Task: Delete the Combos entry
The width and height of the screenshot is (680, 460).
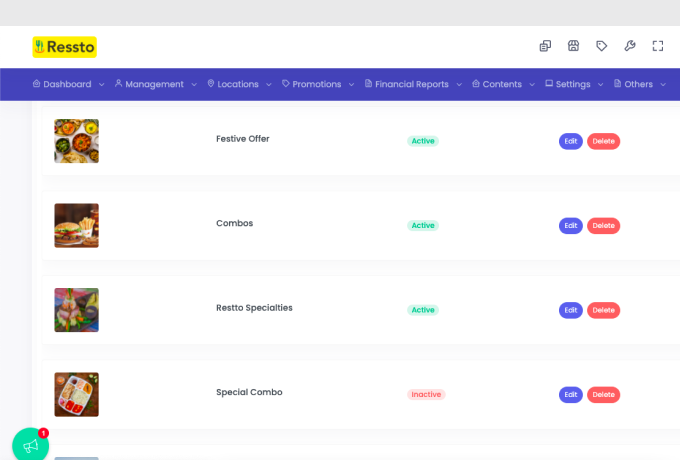Action: coord(603,225)
